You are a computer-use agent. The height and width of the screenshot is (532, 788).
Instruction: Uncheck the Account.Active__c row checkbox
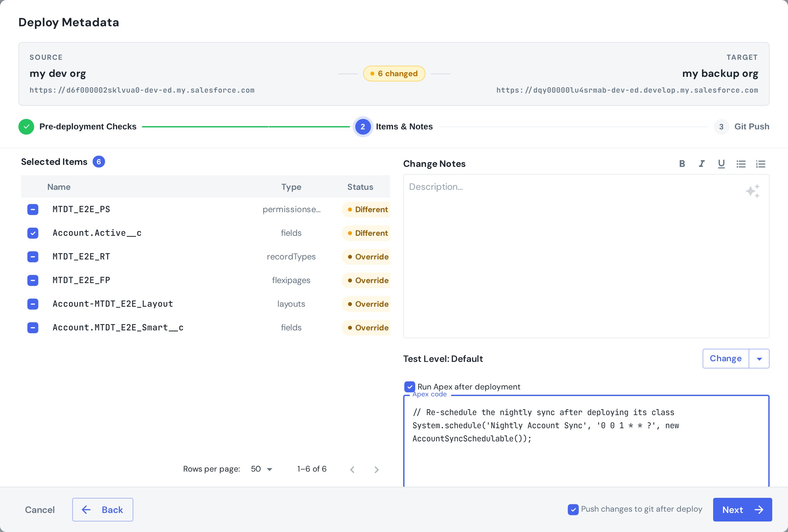tap(33, 233)
